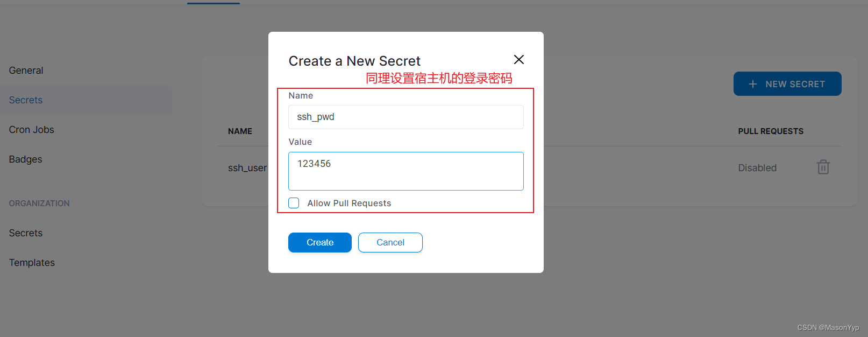This screenshot has width=868, height=337.
Task: Cancel the secret creation
Action: (390, 242)
